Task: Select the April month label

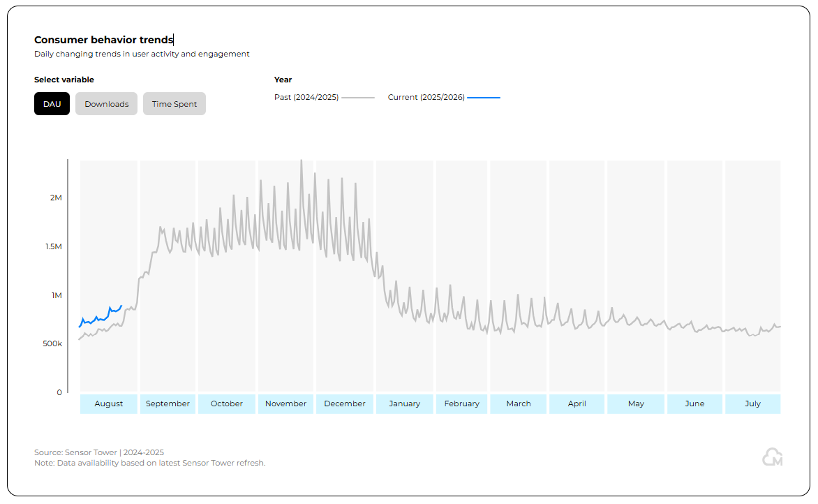Action: (577, 403)
